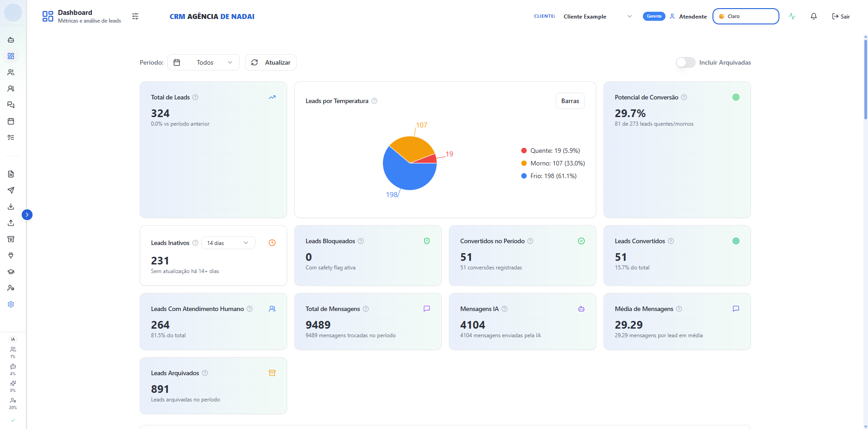Open the plug integrations sidebar icon
The image size is (868, 429).
(x=11, y=255)
